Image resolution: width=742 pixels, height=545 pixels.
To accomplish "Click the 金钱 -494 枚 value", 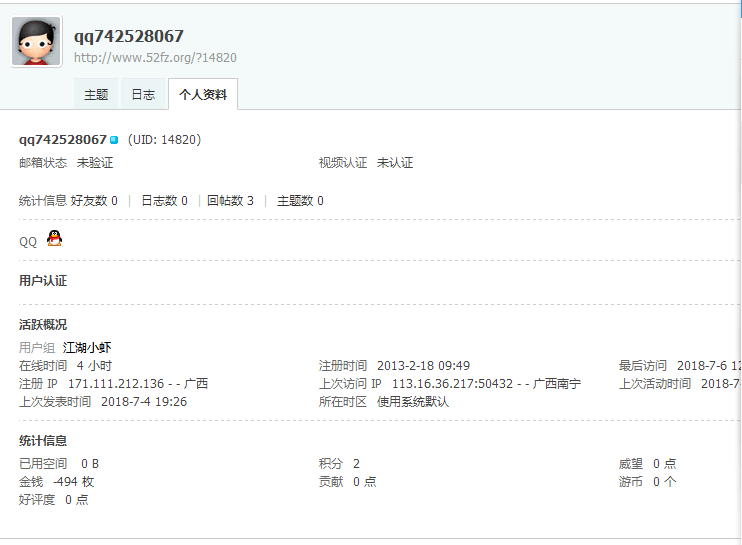I will pyautogui.click(x=73, y=482).
